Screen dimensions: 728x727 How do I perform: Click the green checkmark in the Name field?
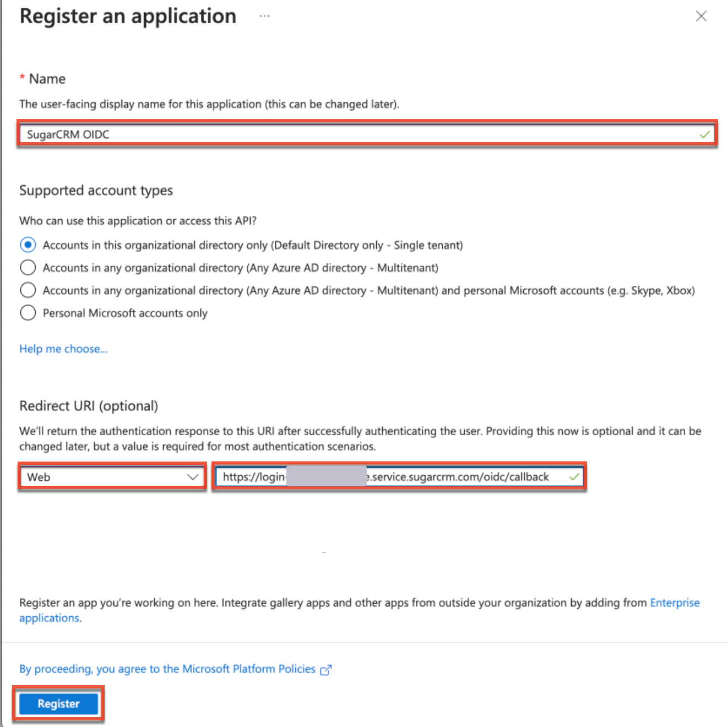click(x=704, y=133)
